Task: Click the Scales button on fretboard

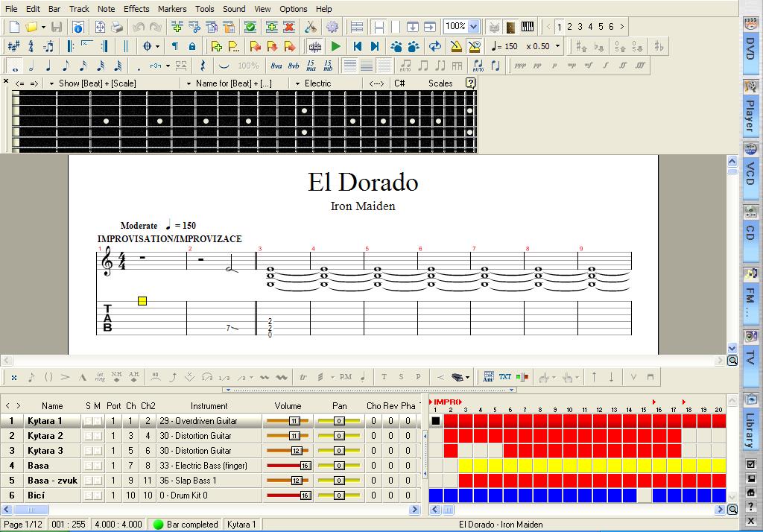Action: click(440, 83)
